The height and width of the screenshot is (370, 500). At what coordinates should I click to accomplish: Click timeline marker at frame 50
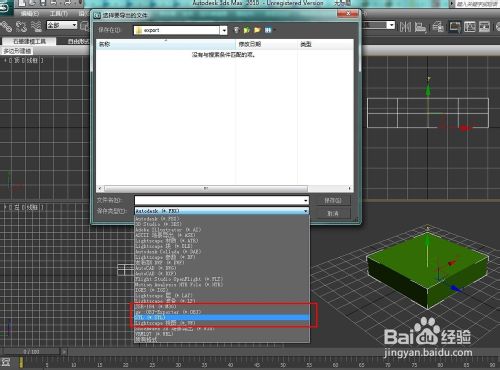click(x=283, y=365)
